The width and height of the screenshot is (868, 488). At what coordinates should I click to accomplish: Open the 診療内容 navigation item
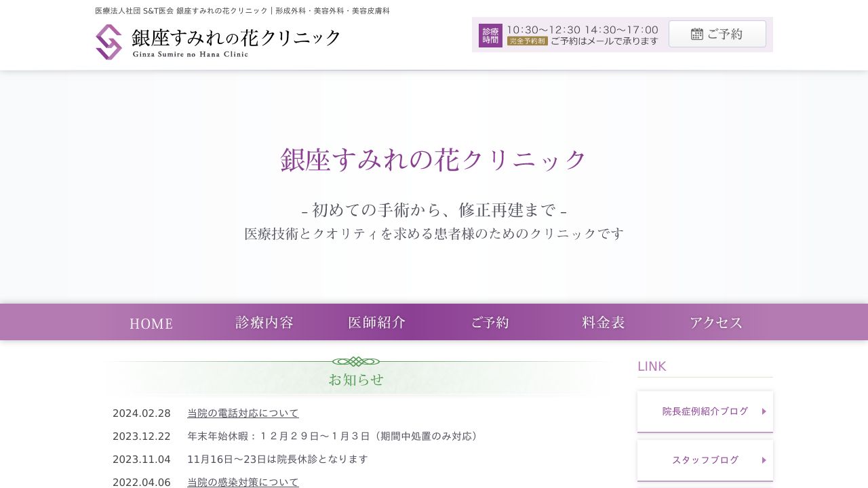tap(264, 322)
